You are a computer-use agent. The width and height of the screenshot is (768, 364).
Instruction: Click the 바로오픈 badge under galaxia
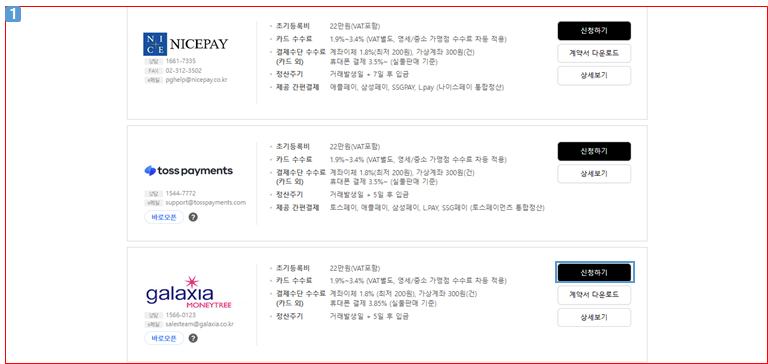[x=164, y=338]
